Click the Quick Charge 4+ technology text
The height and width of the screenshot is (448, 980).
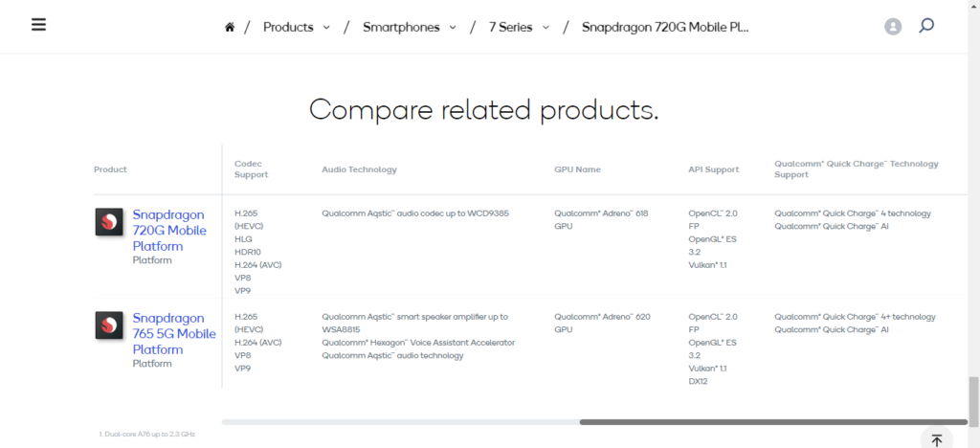point(855,317)
